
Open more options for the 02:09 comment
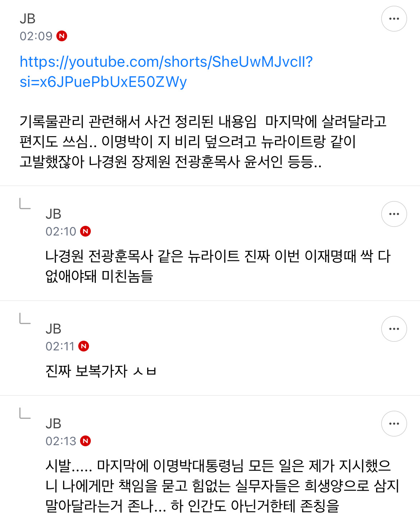click(x=394, y=19)
